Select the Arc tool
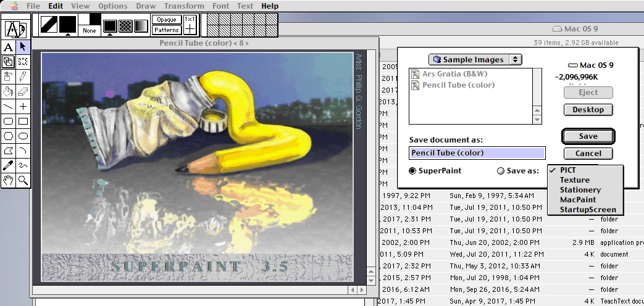Viewport: 644px width, 306px height. (x=23, y=151)
